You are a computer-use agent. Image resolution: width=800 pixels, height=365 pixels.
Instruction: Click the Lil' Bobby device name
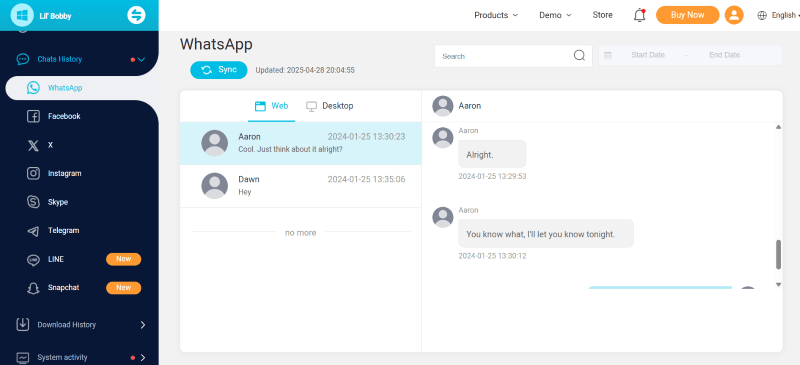(55, 16)
